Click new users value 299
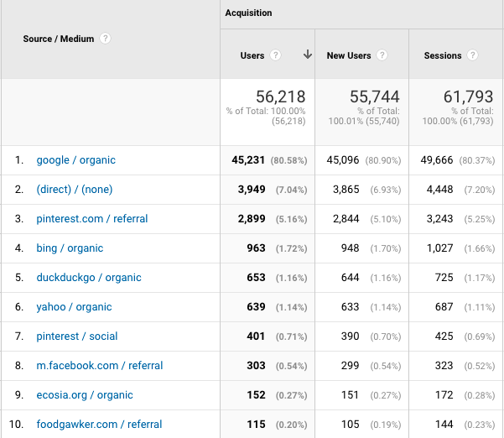 click(x=350, y=365)
